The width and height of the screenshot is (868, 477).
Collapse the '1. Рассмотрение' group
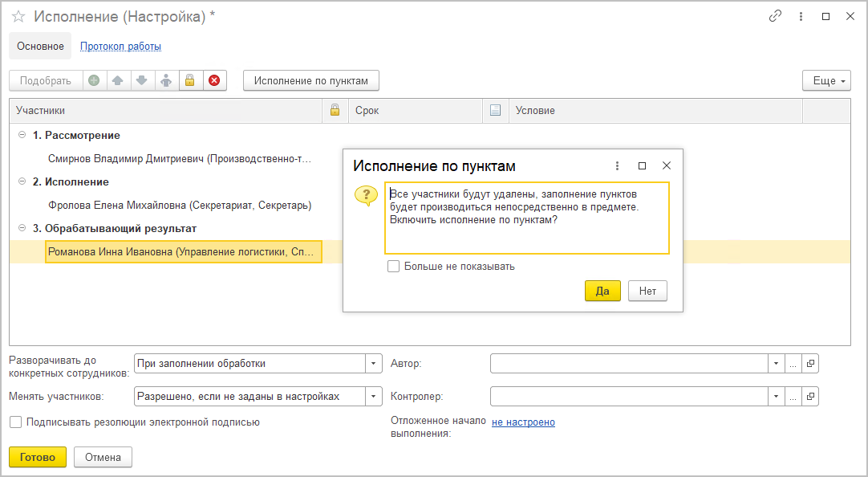point(22,135)
